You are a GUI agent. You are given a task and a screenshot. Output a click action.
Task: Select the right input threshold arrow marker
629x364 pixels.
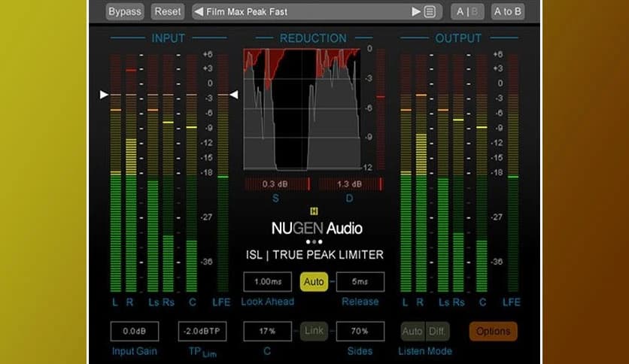point(234,95)
